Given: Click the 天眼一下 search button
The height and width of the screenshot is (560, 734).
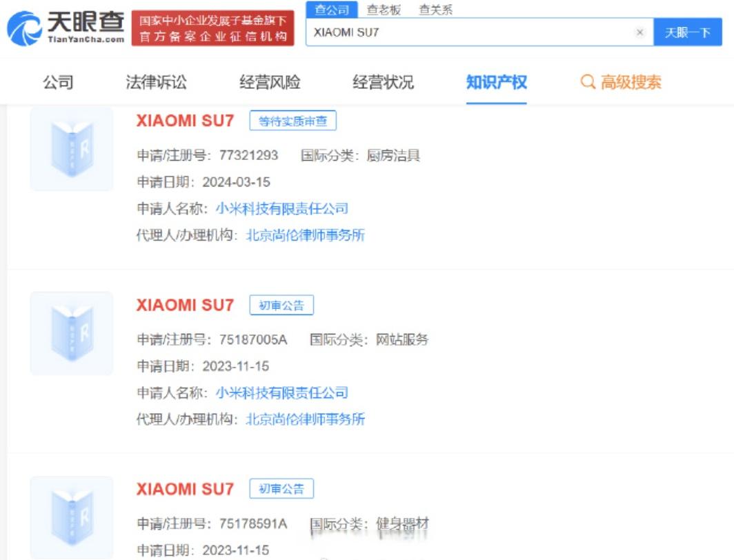Looking at the screenshot, I should coord(688,32).
